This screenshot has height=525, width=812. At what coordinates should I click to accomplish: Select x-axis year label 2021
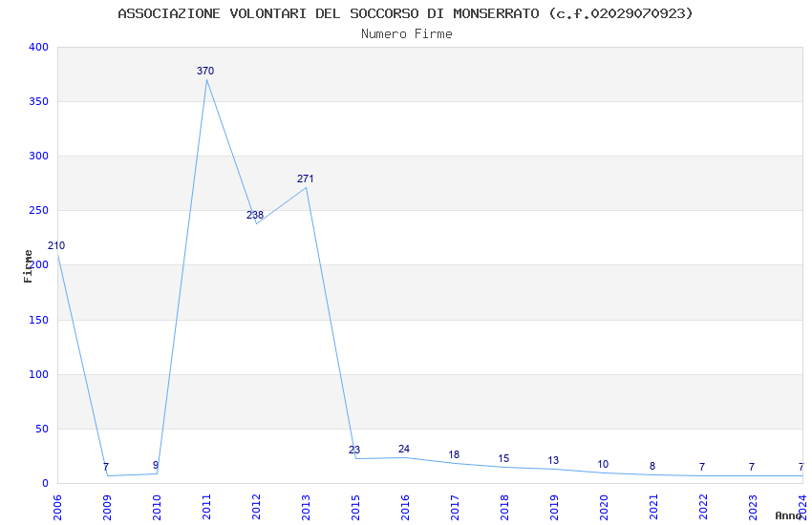click(654, 508)
